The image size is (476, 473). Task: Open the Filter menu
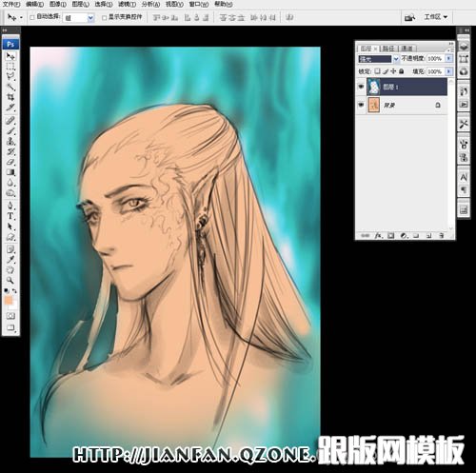coord(127,4)
